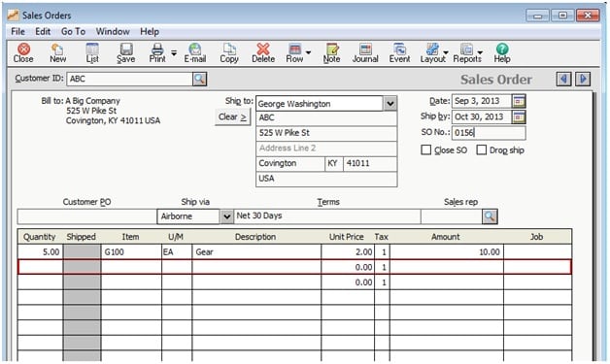Click the Customer ID field

[x=130, y=79]
